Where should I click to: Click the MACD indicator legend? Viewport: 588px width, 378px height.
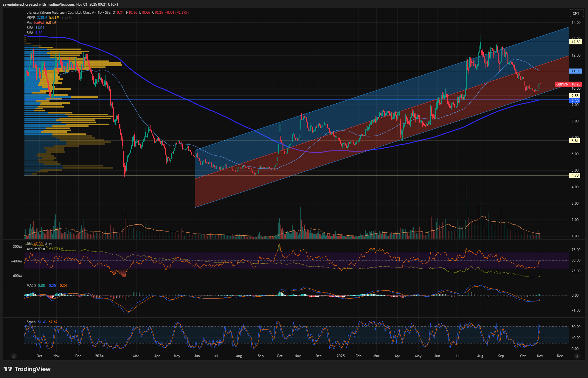pyautogui.click(x=31, y=286)
